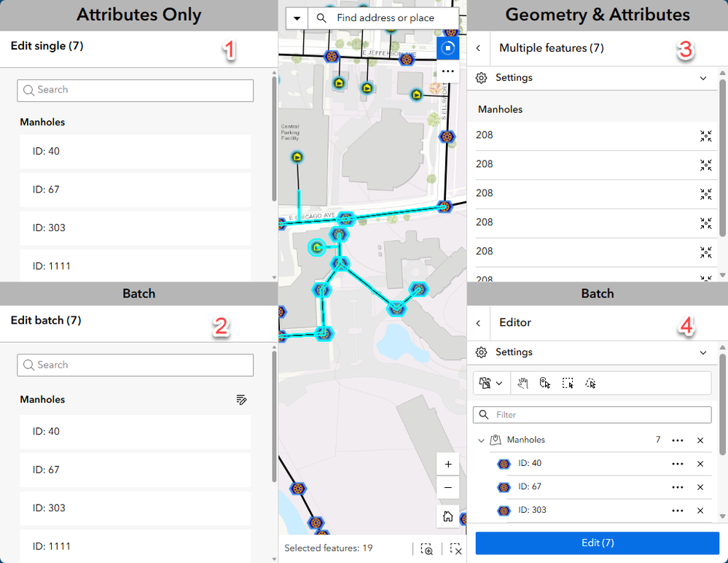728x563 pixels.
Task: Select ID: 40 in Edit batch list
Action: pos(135,432)
